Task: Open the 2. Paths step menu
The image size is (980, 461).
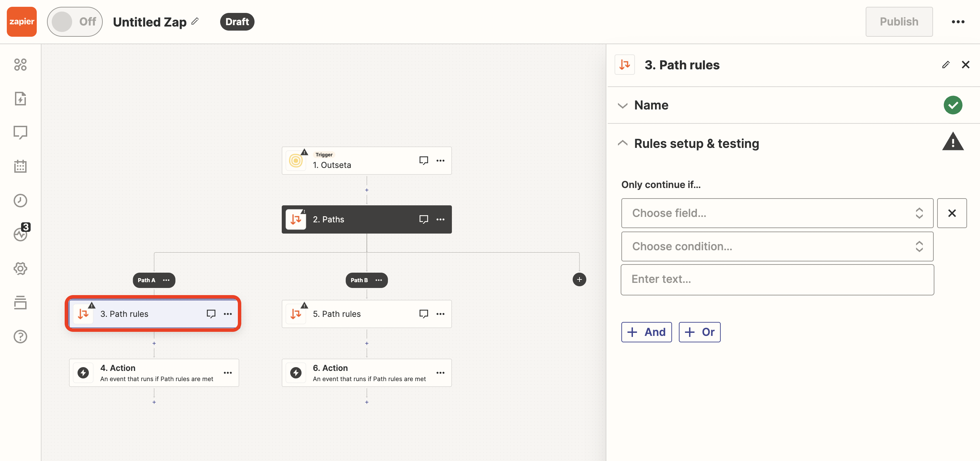Action: tap(440, 219)
